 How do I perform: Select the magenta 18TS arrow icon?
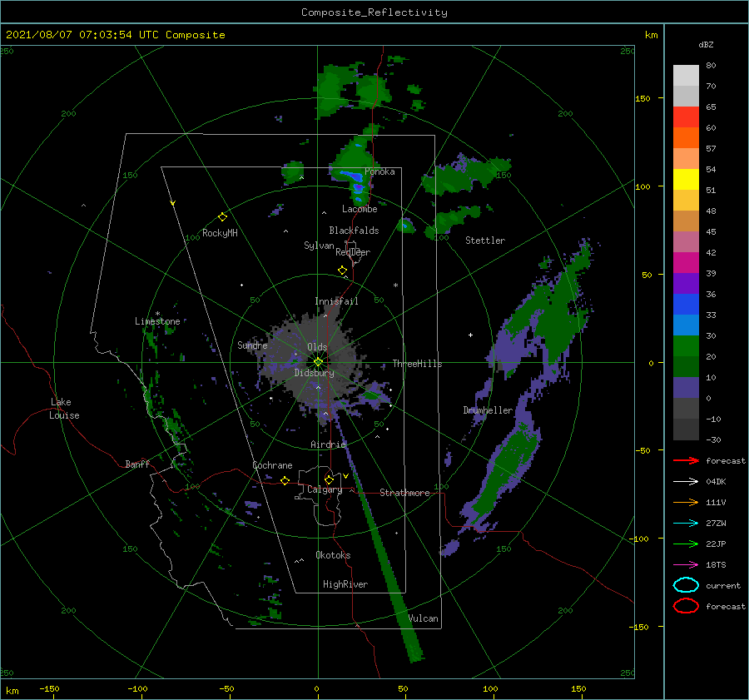pyautogui.click(x=686, y=565)
